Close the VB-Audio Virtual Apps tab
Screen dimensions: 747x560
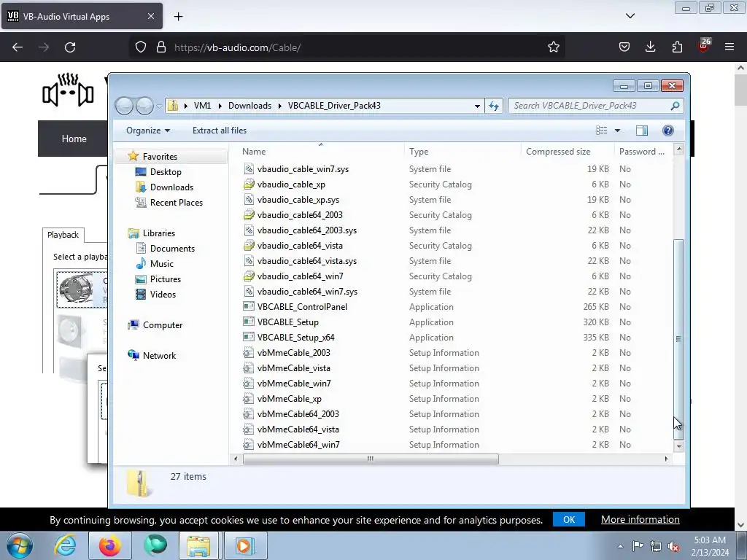[x=150, y=16]
